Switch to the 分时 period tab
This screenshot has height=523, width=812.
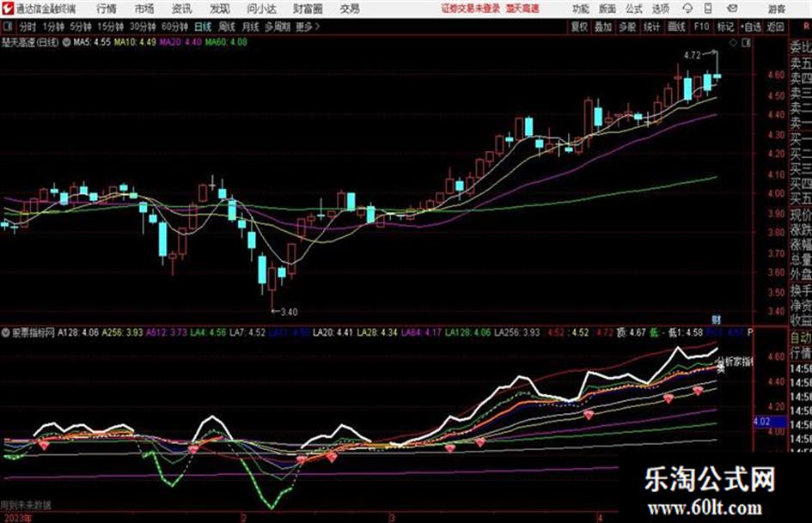point(28,27)
